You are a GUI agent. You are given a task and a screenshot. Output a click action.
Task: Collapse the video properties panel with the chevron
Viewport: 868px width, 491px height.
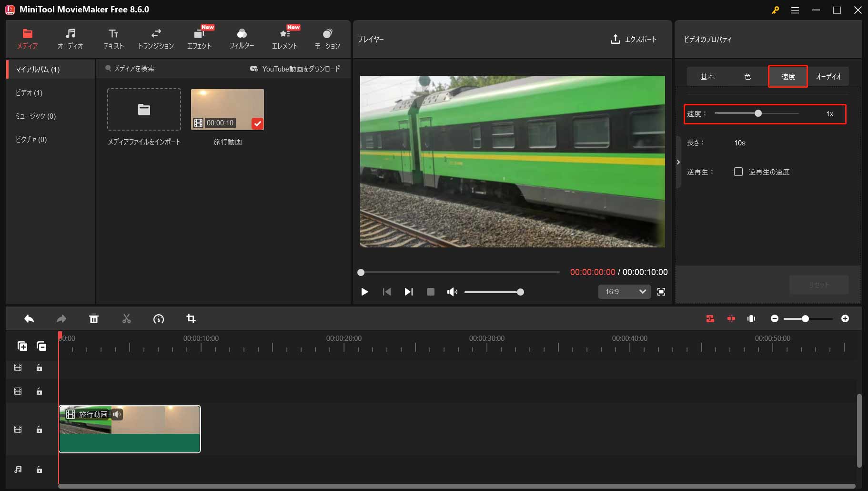pyautogui.click(x=678, y=162)
